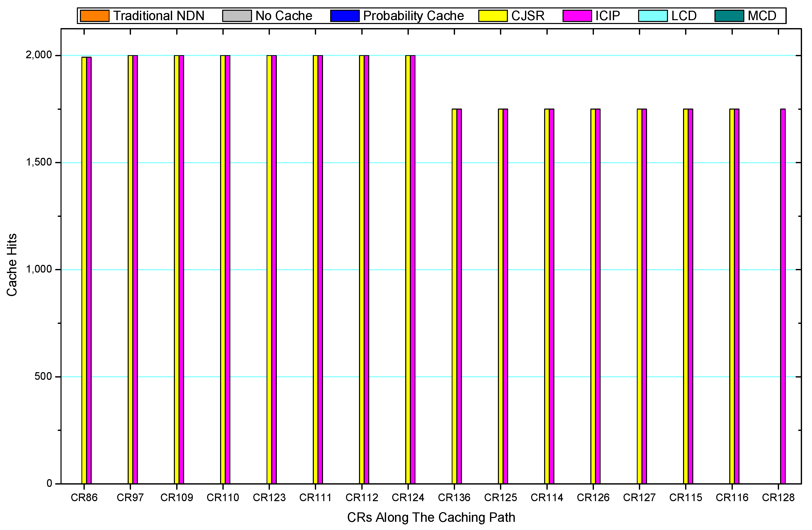Click the 'CR124' x-axis label
812x530 pixels.
[408, 498]
